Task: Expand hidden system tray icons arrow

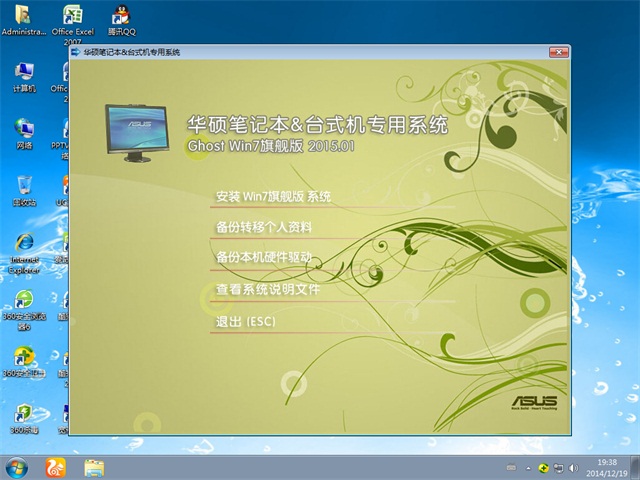Action: coord(528,467)
